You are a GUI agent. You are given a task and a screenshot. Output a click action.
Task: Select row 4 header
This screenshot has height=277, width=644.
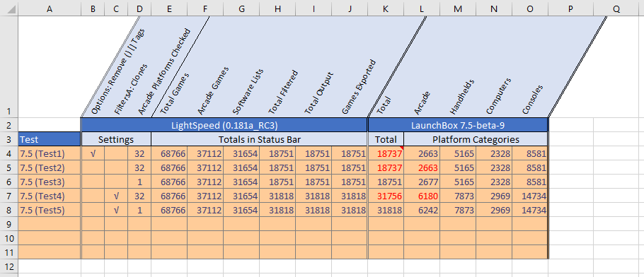(x=9, y=153)
